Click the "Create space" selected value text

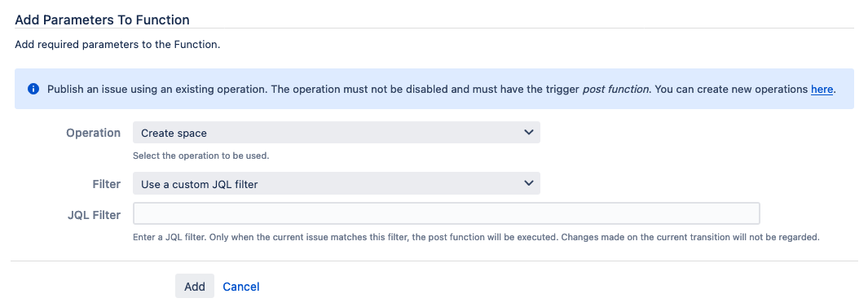[x=174, y=133]
